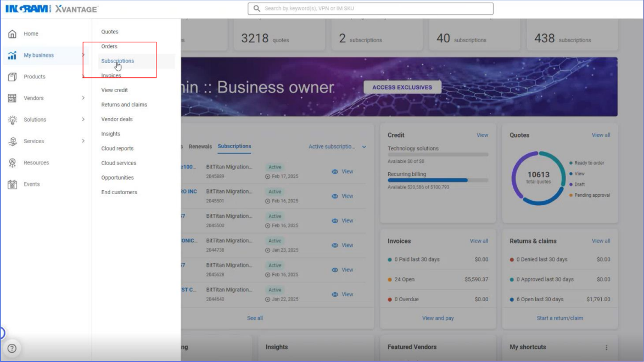This screenshot has width=644, height=362.
Task: Open Opportunities menu item
Action: pyautogui.click(x=117, y=178)
